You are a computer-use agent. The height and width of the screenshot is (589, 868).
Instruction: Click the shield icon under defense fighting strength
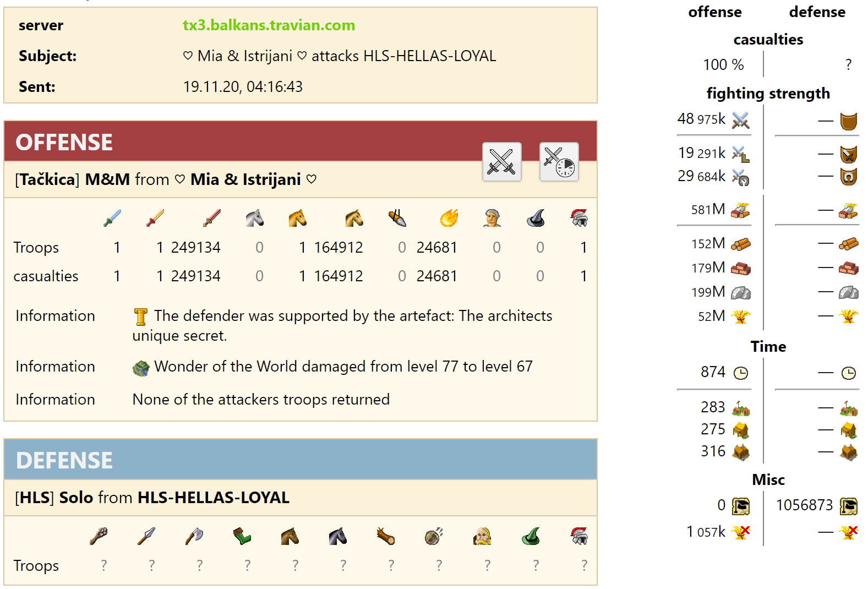(x=849, y=121)
